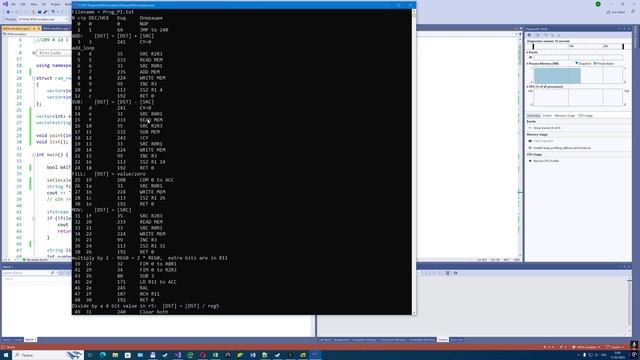Switch to the Autos tab

coord(7,340)
